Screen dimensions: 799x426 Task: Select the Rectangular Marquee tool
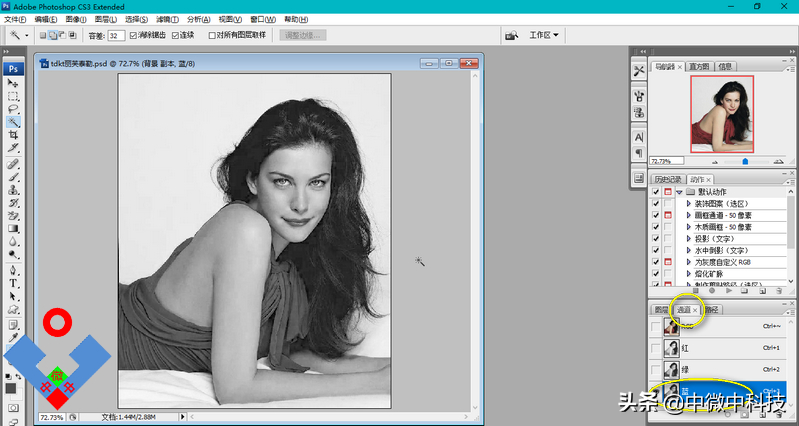click(x=14, y=97)
